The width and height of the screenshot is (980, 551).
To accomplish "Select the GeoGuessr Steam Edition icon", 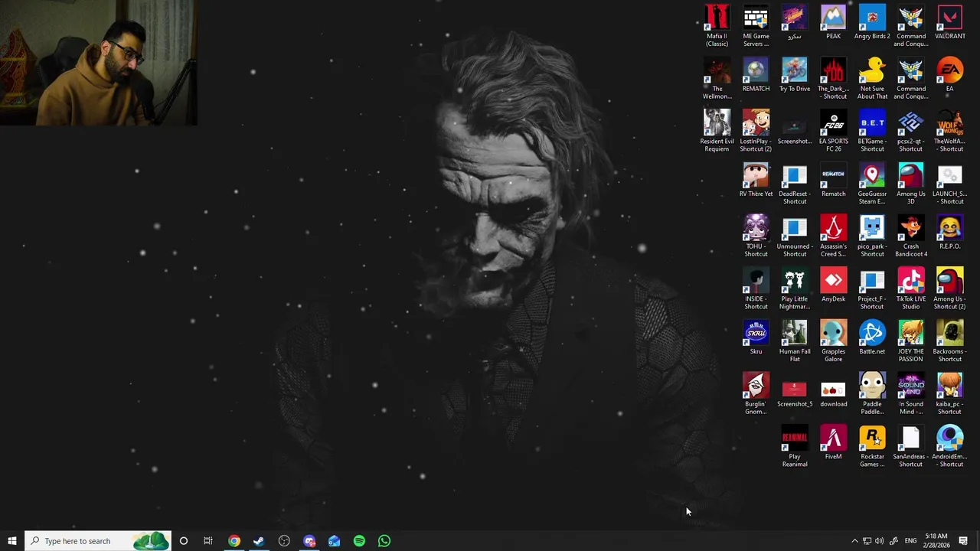I will tap(872, 183).
